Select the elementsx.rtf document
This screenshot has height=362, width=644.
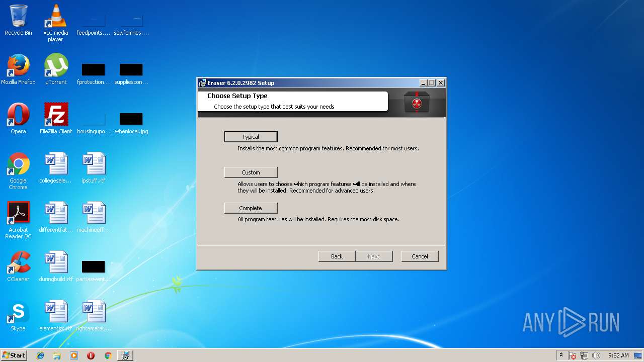(55, 316)
